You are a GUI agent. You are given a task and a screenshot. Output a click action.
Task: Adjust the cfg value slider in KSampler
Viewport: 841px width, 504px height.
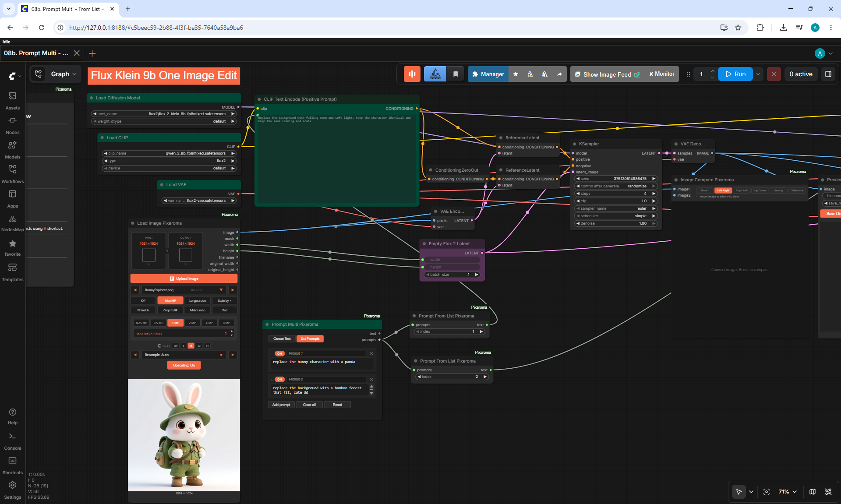pos(616,201)
